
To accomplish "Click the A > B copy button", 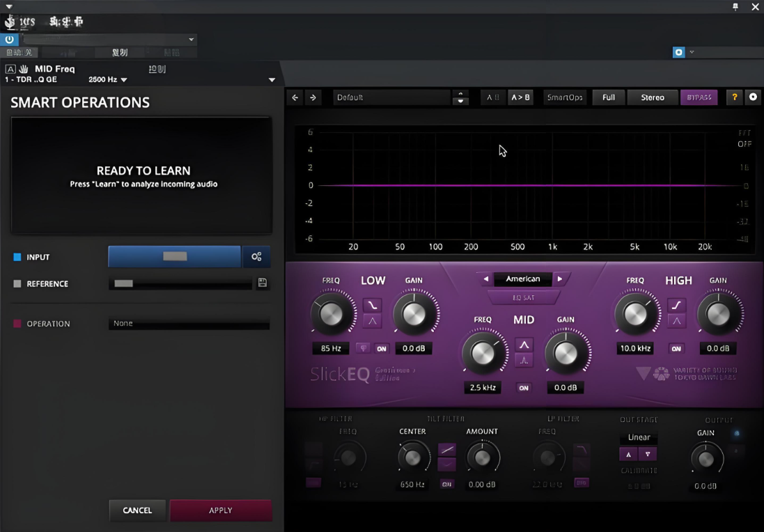I will [x=520, y=97].
